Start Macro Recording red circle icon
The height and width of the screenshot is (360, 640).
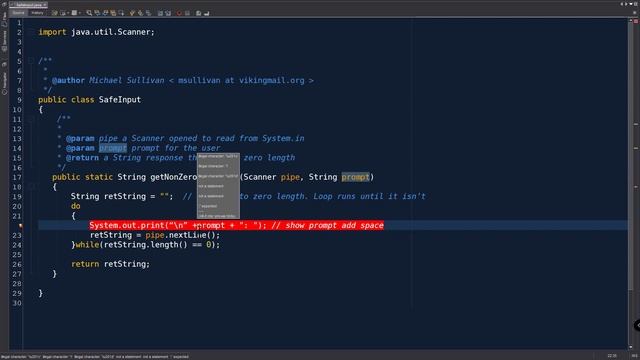tap(179, 13)
